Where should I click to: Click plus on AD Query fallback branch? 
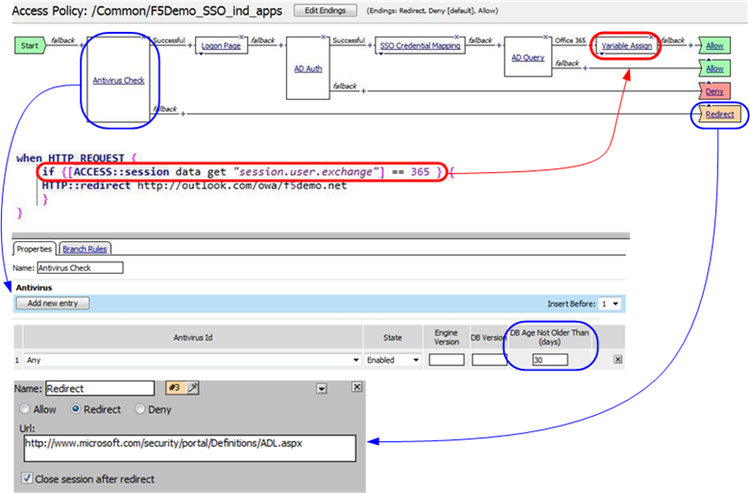pyautogui.click(x=585, y=68)
